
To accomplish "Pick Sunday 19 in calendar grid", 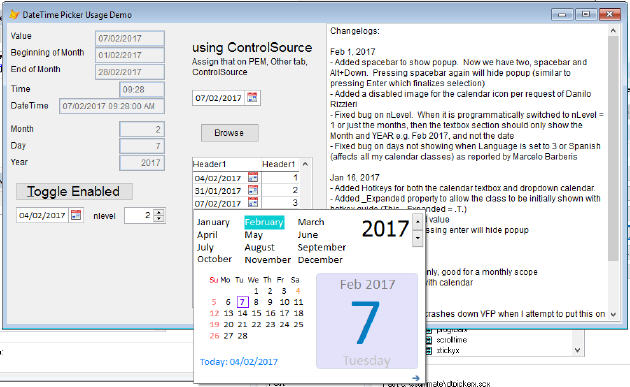I will tap(214, 324).
